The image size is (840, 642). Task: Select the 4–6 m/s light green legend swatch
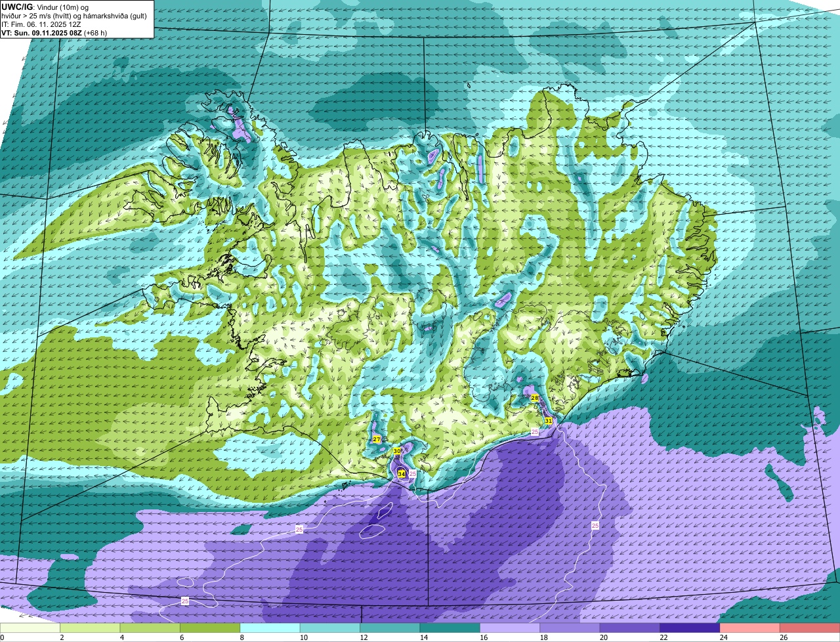150,628
